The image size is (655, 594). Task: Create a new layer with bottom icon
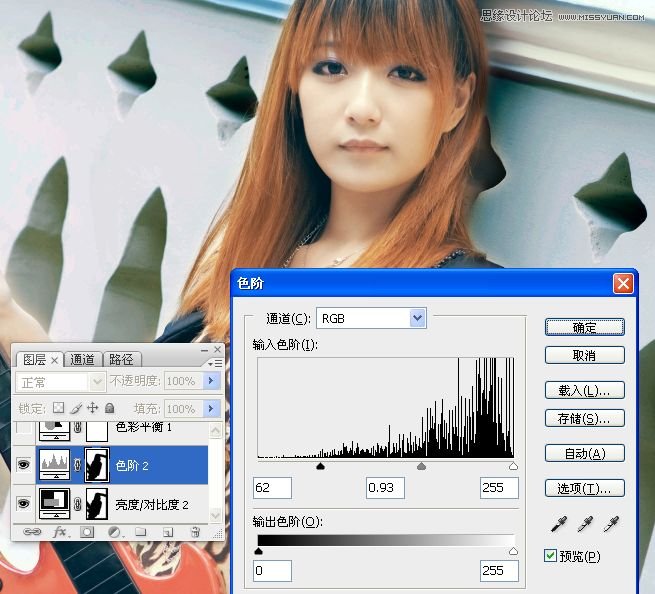(168, 532)
